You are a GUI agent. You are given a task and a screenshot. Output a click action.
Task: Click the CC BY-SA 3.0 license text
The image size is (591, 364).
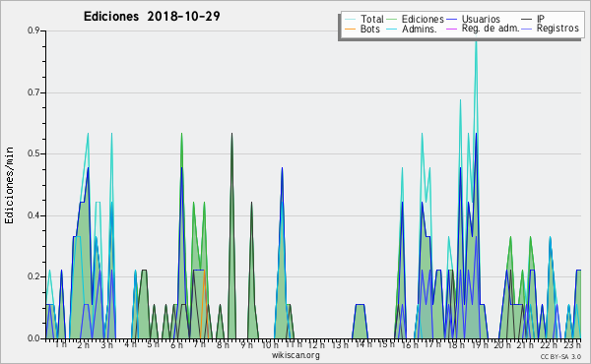(x=560, y=356)
